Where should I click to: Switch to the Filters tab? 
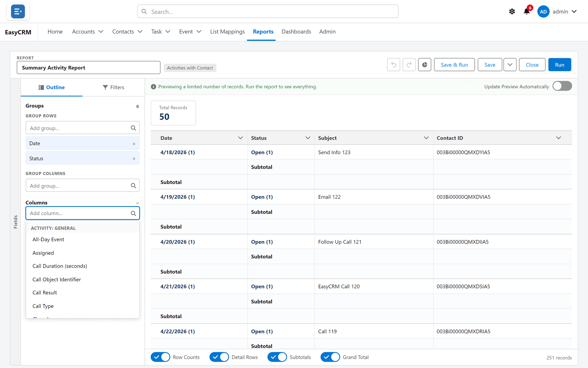[x=113, y=87]
